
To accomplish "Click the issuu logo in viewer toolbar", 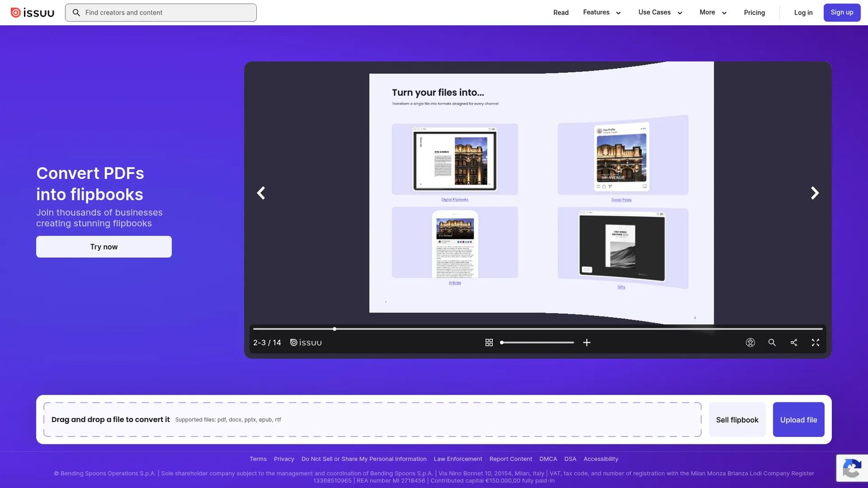I will point(306,342).
